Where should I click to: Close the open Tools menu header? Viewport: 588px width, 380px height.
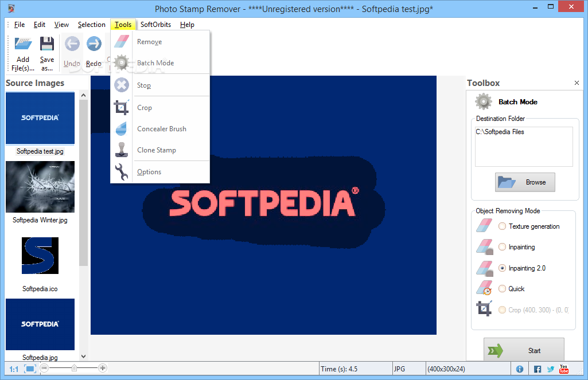123,25
